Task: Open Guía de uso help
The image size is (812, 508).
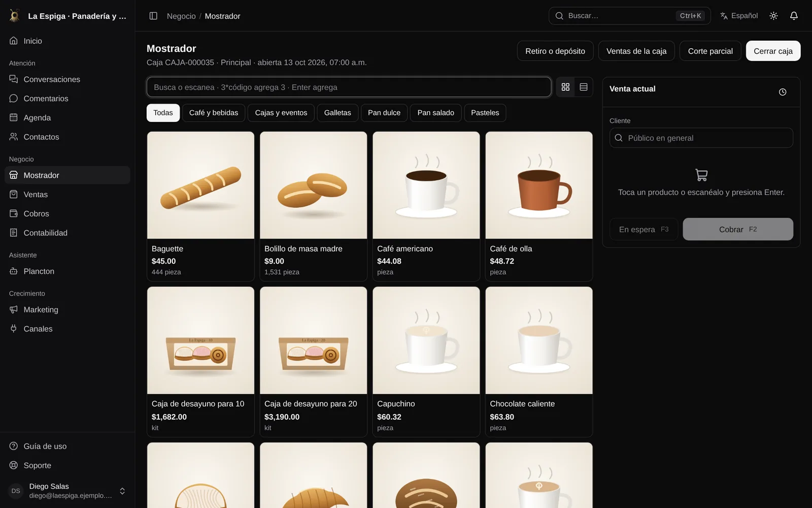Action: click(67, 447)
